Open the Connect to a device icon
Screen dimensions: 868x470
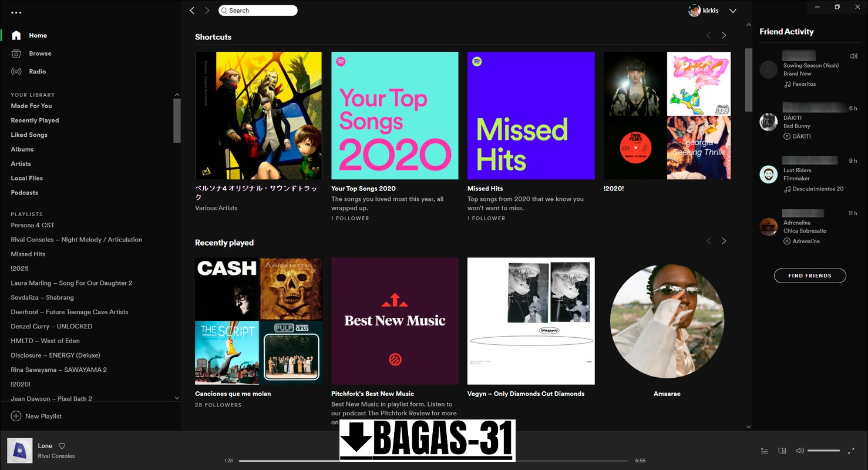(x=782, y=451)
